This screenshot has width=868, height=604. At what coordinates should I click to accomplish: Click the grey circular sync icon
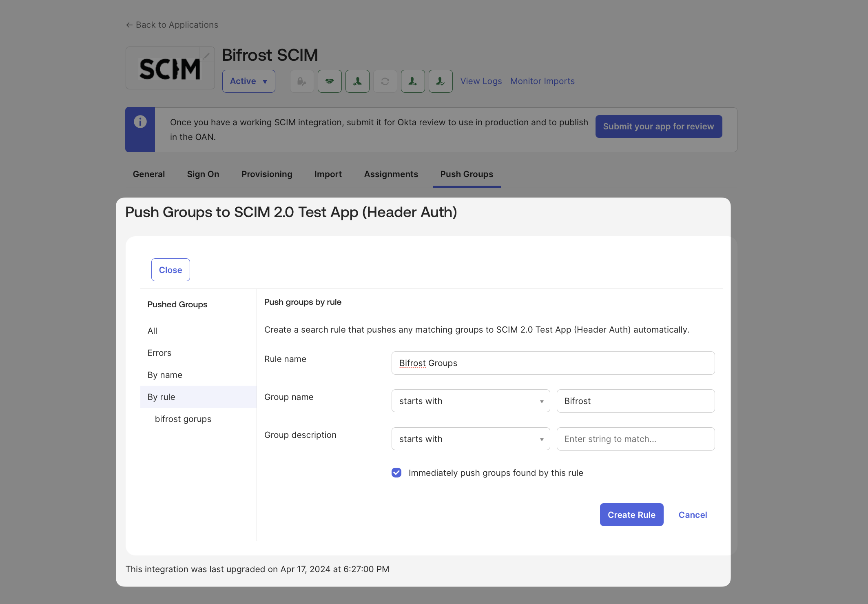click(x=385, y=81)
